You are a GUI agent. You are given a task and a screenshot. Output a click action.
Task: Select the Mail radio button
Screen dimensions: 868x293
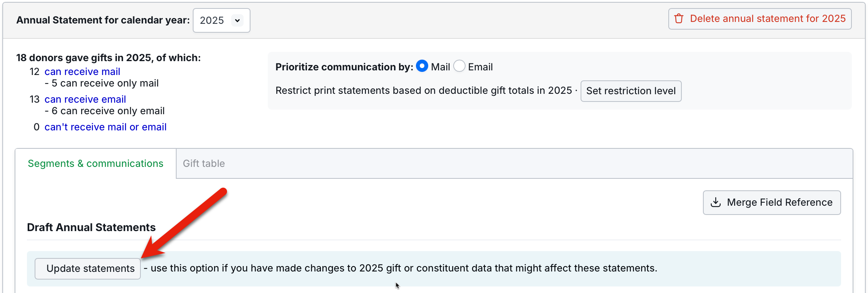422,66
